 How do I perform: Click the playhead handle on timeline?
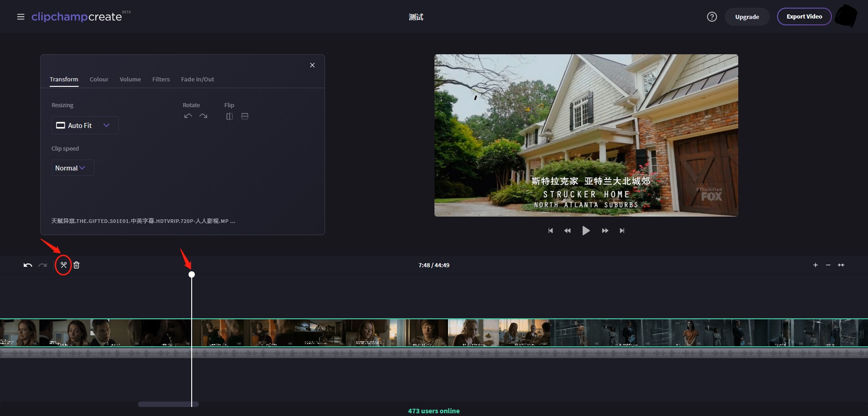[x=192, y=274]
